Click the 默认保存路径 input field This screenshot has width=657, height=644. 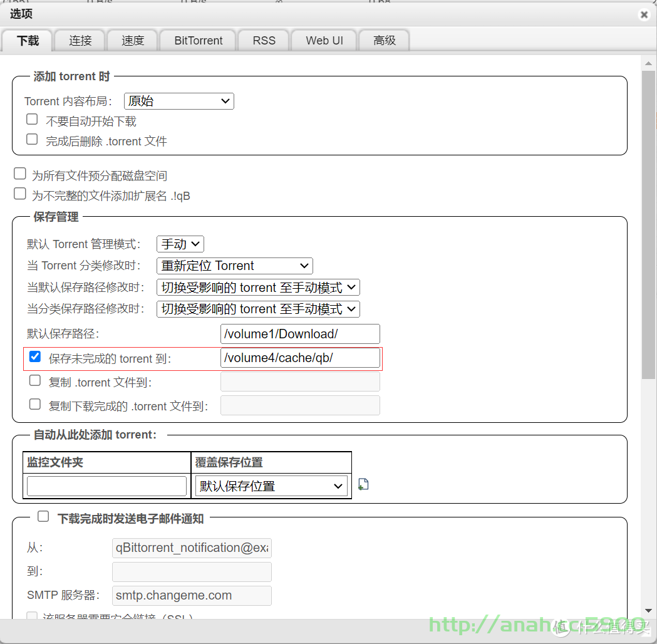(300, 334)
